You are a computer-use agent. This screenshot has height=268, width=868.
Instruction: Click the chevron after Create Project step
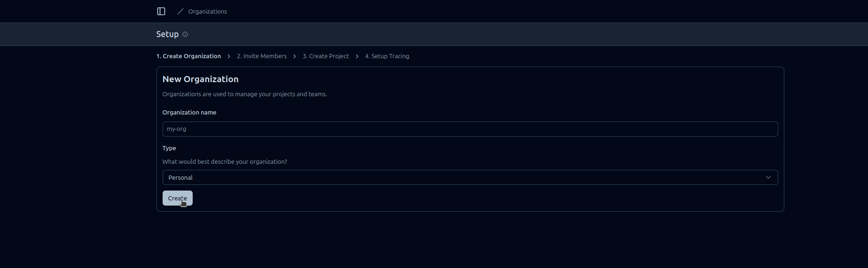coord(357,56)
